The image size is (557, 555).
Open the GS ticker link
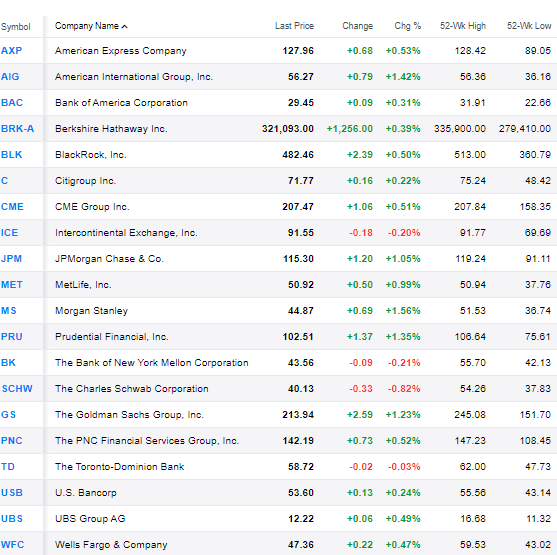click(x=9, y=414)
